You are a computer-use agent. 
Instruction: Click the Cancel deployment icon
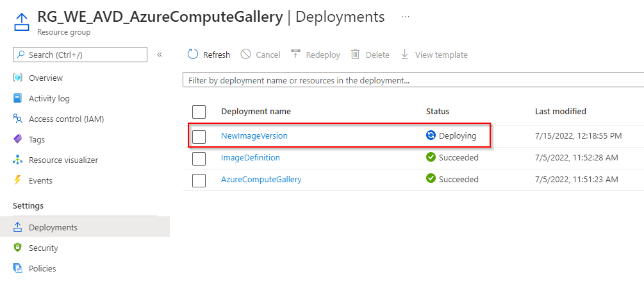(246, 55)
